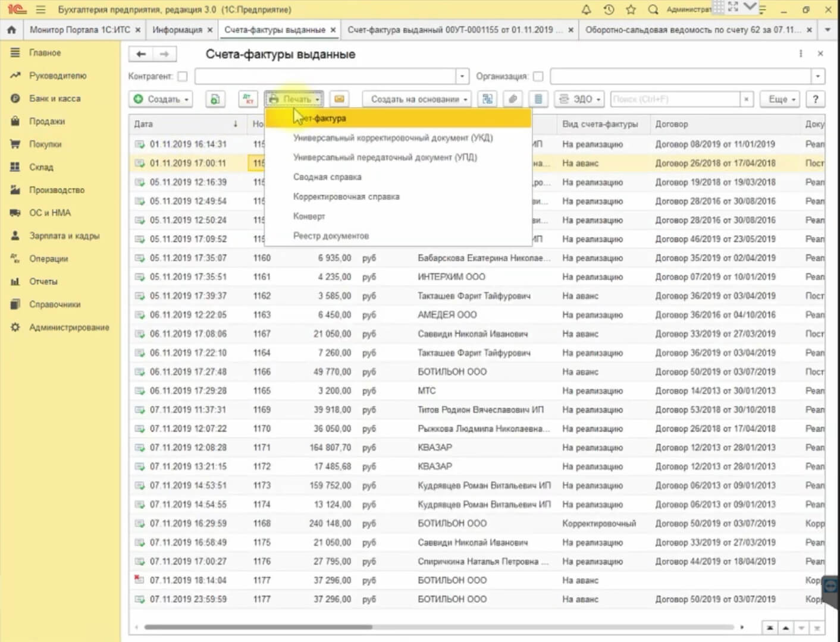Click the paperclip attached files icon
Screen dimensions: 840x642
click(513, 99)
